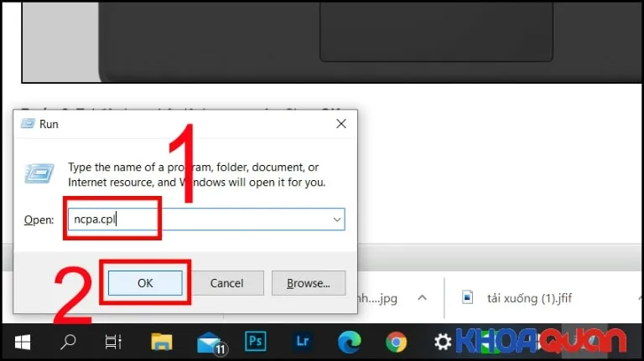
Task: Click the Run icon in the title bar
Action: 28,124
